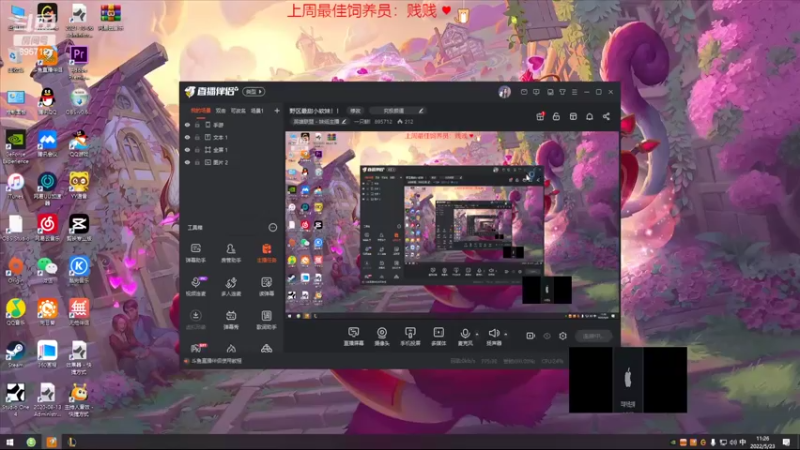
Task: Open the Steam desktop shortcut
Action: pos(15,355)
